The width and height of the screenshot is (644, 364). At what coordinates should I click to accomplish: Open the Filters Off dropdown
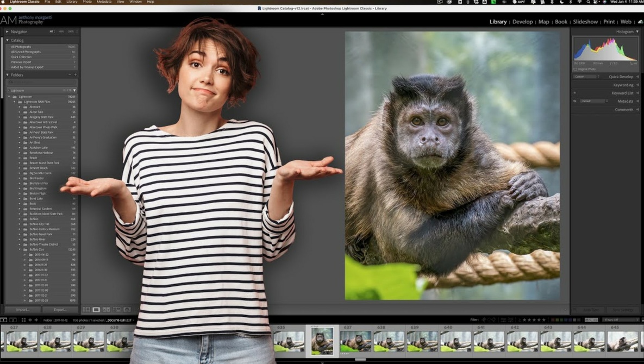pyautogui.click(x=621, y=319)
